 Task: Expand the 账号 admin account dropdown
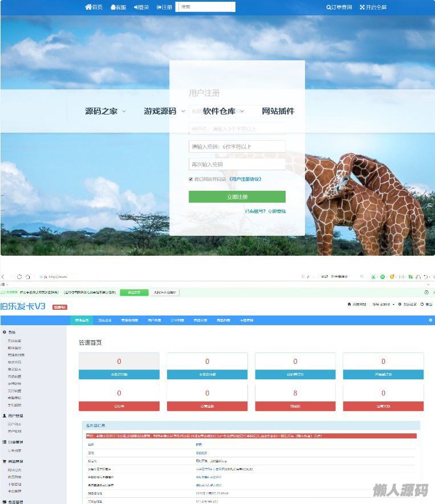[383, 304]
